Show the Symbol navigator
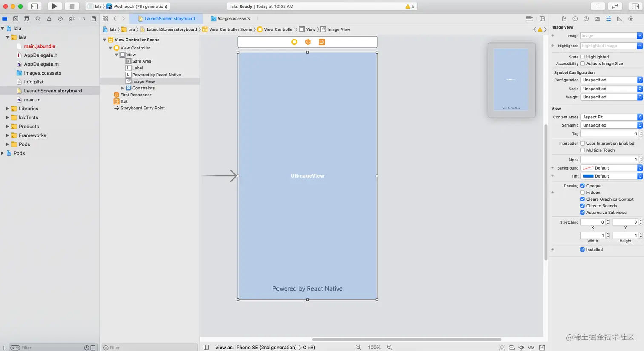Viewport: 644px width, 351px height. pyautogui.click(x=27, y=19)
